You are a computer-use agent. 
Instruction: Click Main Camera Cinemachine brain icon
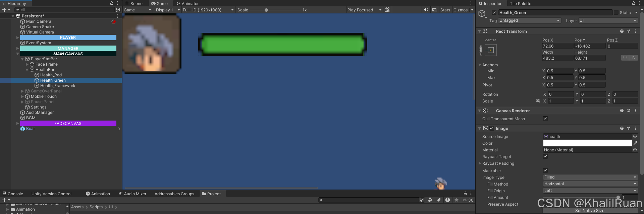click(114, 21)
